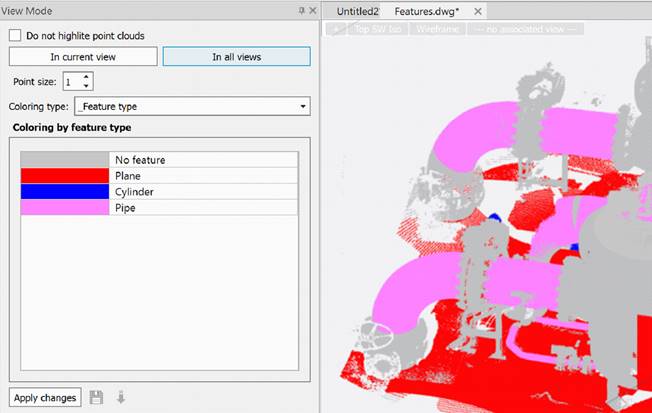The width and height of the screenshot is (652, 413).
Task: Click the Top SW Iso view control
Action: tap(378, 29)
